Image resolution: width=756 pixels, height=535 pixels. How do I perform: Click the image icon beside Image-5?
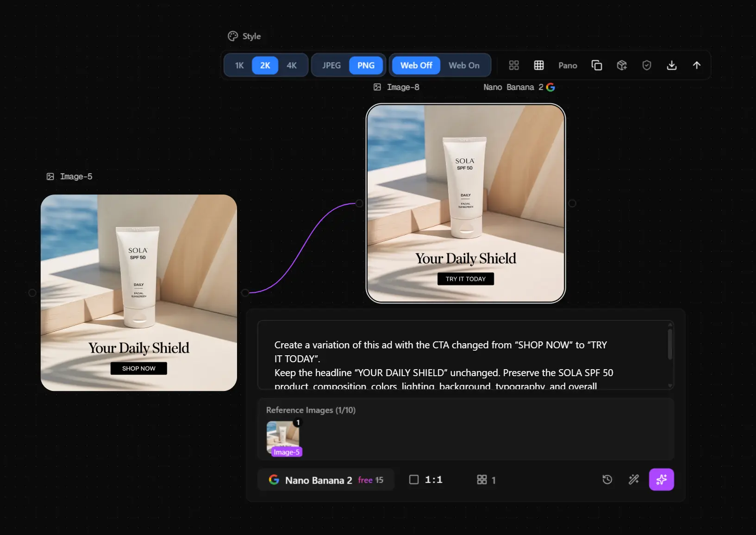(x=50, y=176)
